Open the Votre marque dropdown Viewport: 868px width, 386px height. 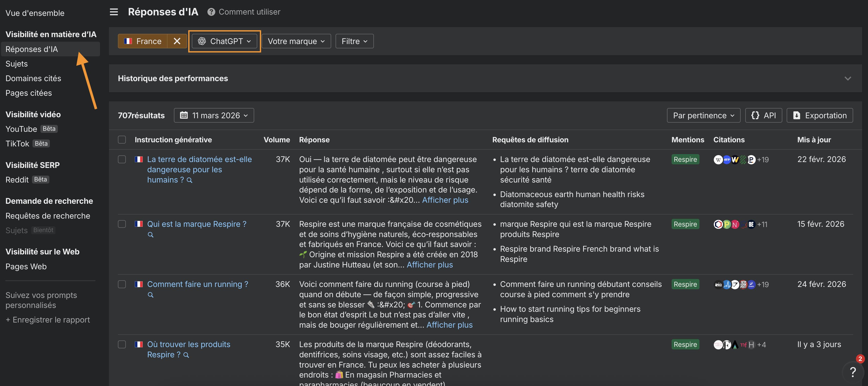(x=296, y=41)
